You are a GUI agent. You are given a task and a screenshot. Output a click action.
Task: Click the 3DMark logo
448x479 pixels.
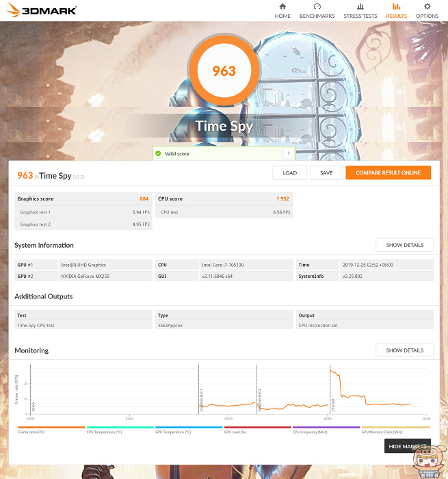[x=42, y=10]
